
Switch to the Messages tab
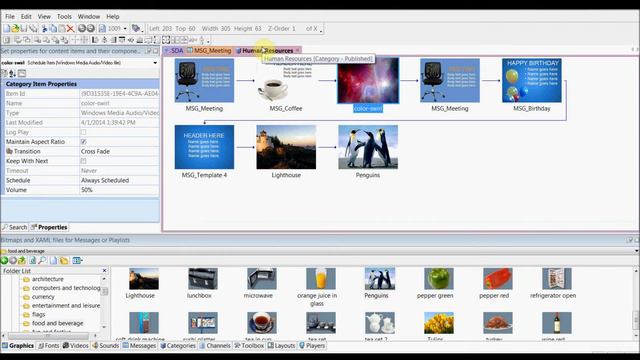(x=139, y=346)
